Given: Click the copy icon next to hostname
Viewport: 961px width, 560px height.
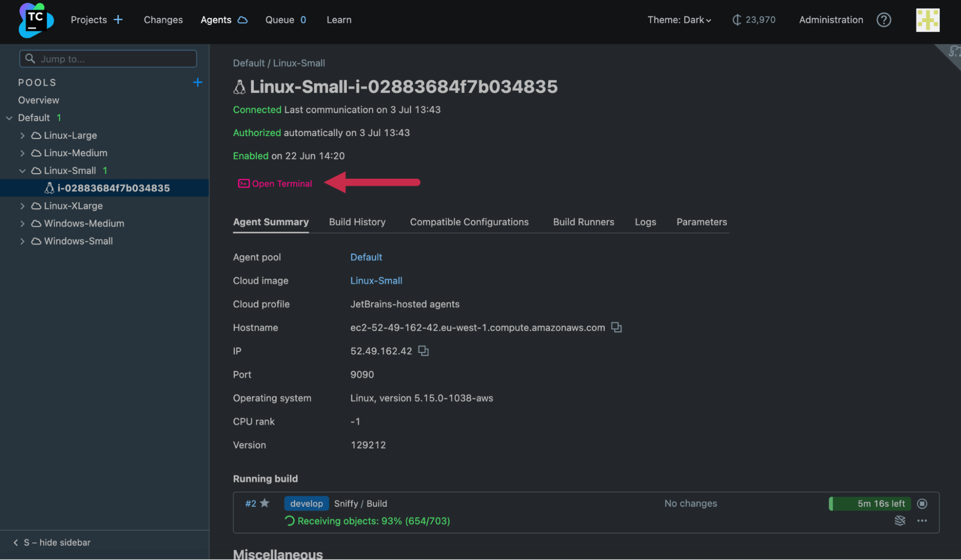Looking at the screenshot, I should [x=616, y=327].
